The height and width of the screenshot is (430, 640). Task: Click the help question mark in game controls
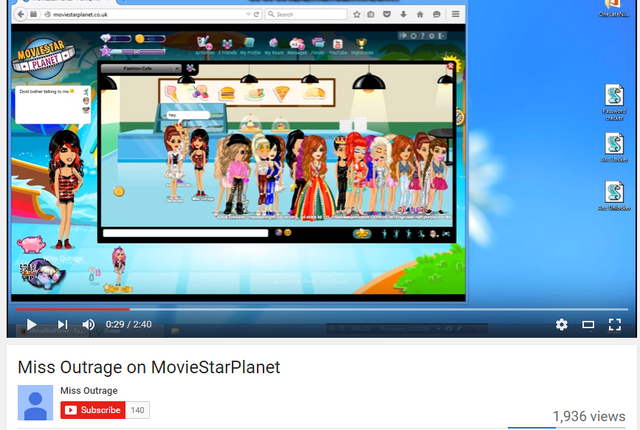[x=422, y=36]
